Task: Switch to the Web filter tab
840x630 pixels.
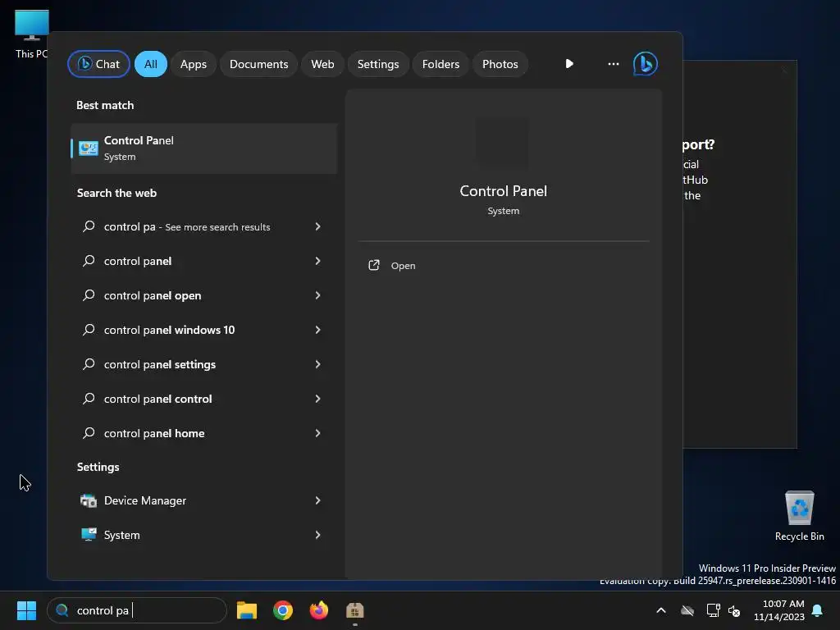Action: coord(322,64)
